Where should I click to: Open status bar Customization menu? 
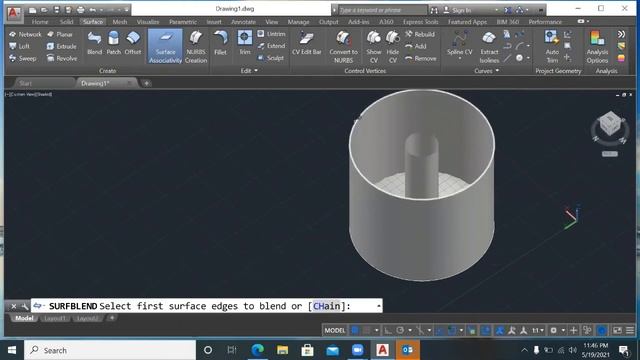point(630,330)
